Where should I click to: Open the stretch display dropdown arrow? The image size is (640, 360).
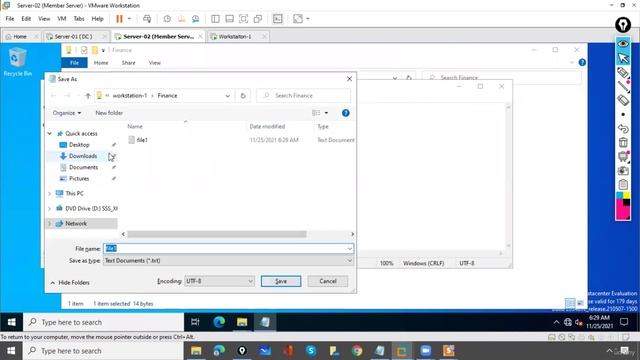[308, 19]
